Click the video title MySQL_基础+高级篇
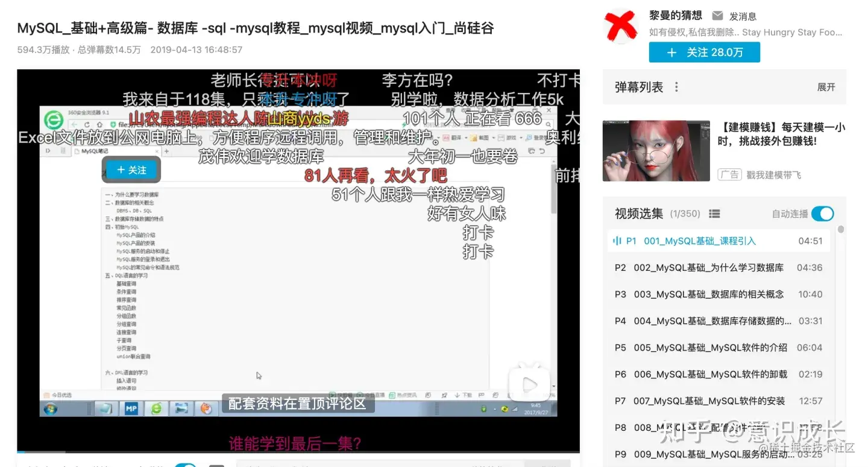868x467 pixels. [256, 28]
